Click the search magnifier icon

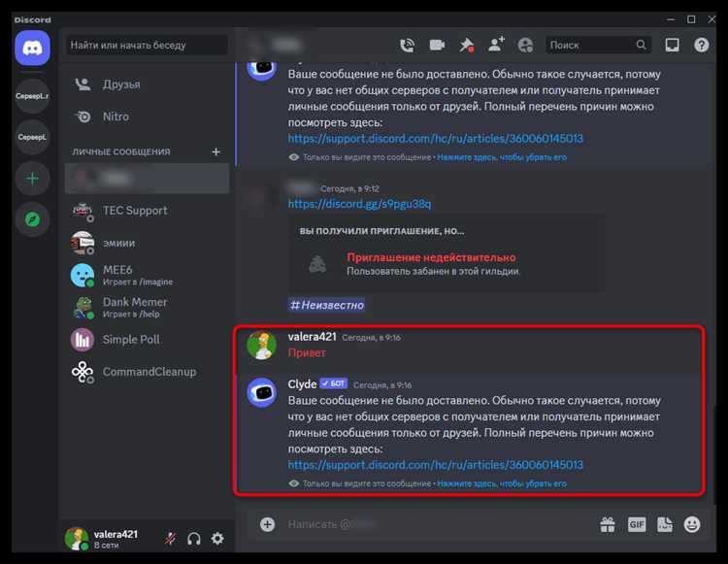tap(642, 45)
